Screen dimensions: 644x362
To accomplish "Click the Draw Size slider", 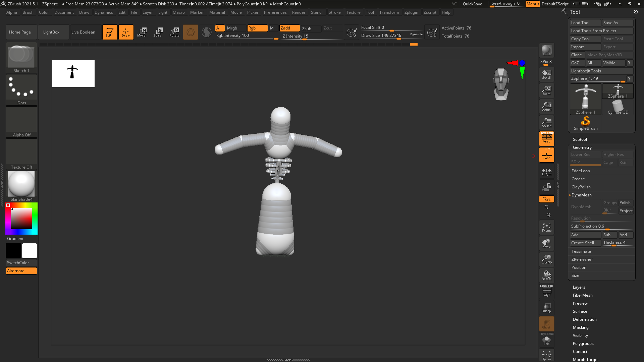I will pos(391,36).
